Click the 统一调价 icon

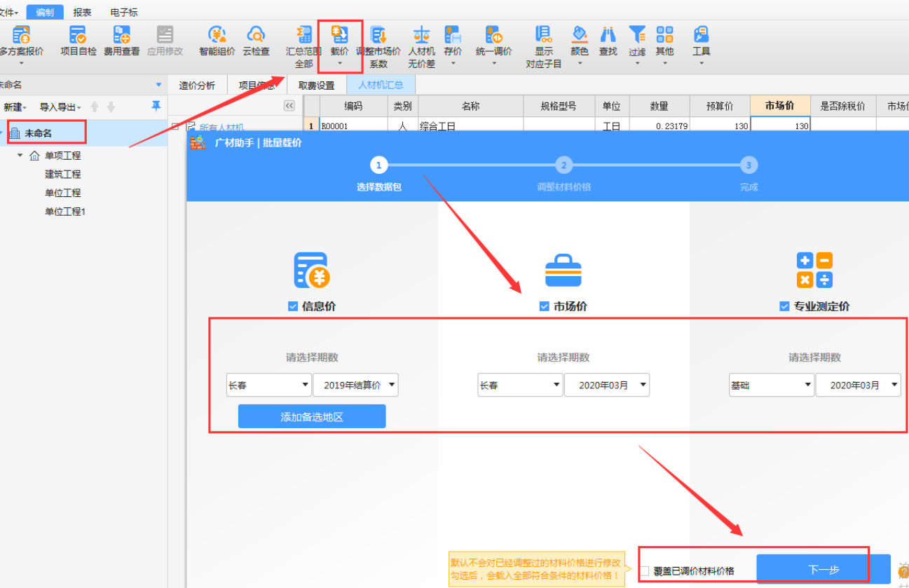[x=493, y=34]
